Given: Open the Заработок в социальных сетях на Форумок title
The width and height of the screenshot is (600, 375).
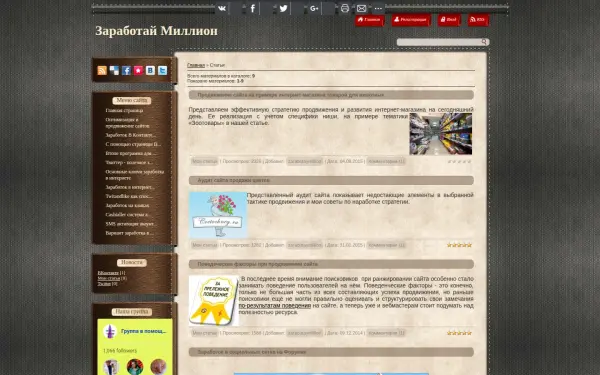Looking at the screenshot, I should (x=252, y=352).
